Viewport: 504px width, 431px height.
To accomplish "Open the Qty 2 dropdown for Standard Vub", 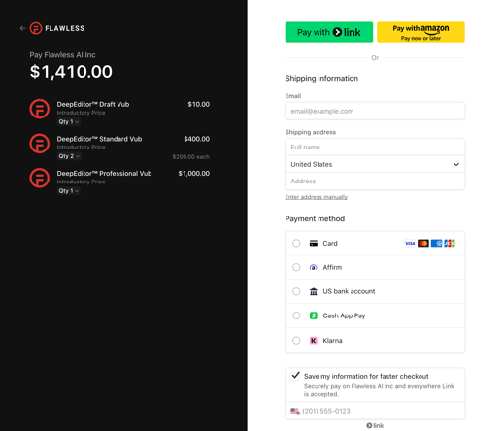I will pyautogui.click(x=69, y=156).
